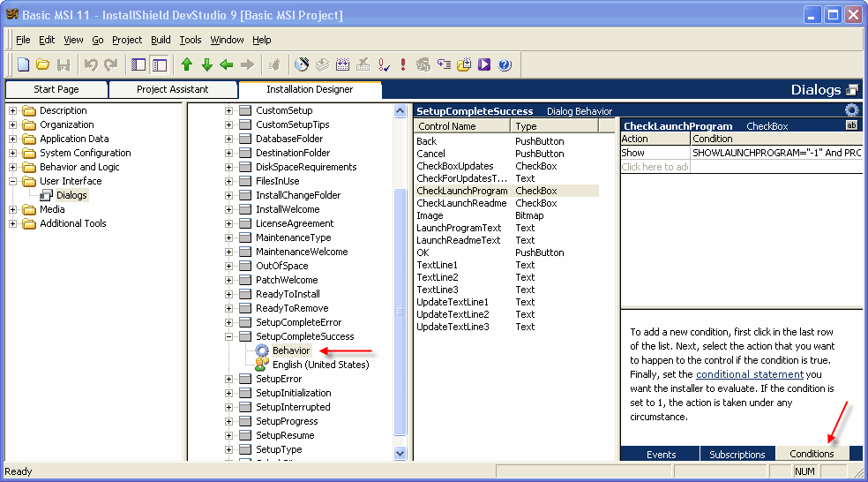Image resolution: width=868 pixels, height=482 pixels.
Task: Switch to the Events tab
Action: (x=661, y=455)
